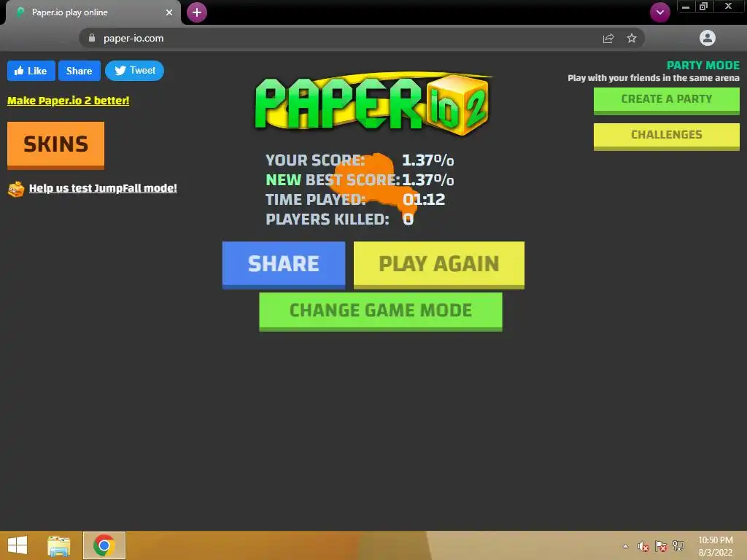Open the CHALLENGES button

pyautogui.click(x=667, y=136)
